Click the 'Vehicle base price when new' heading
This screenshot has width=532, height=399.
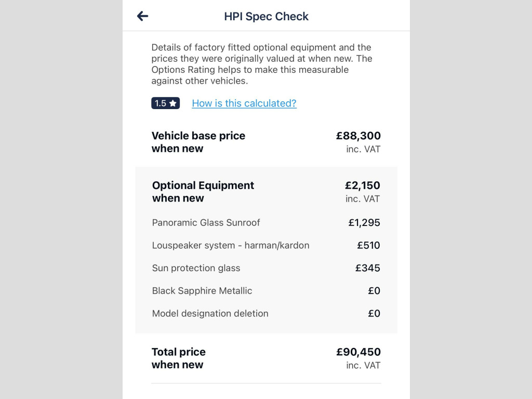tap(198, 142)
